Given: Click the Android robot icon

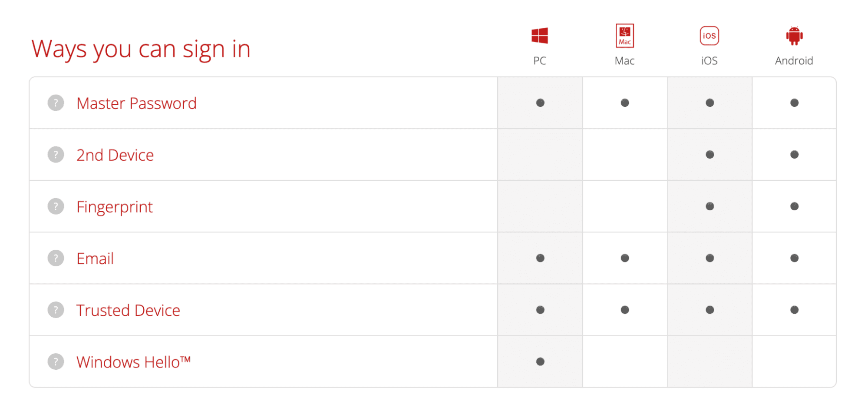Looking at the screenshot, I should (x=794, y=36).
